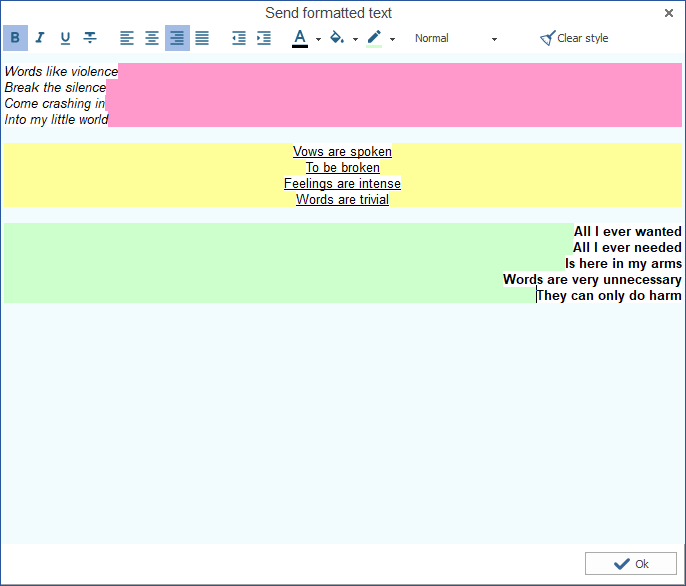The image size is (686, 586).
Task: Toggle Underline formatting button
Action: [65, 38]
